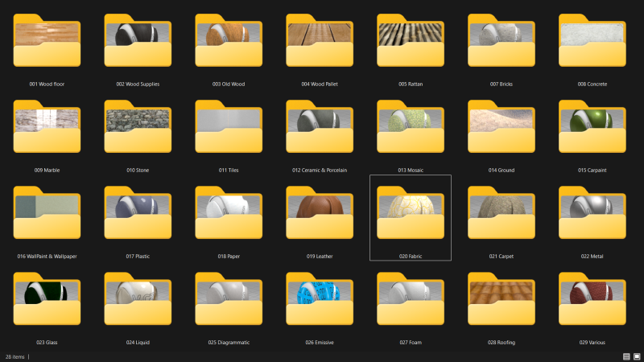Click the 009 Marble folder name

pyautogui.click(x=47, y=171)
